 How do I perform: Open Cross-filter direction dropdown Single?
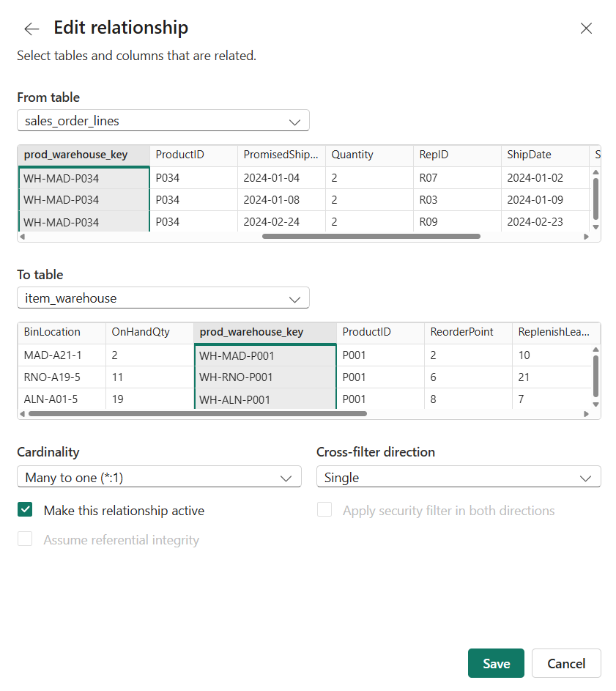[x=459, y=477]
